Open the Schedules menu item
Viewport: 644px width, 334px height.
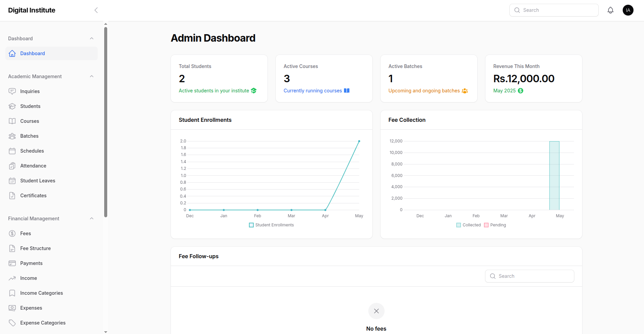pyautogui.click(x=32, y=151)
